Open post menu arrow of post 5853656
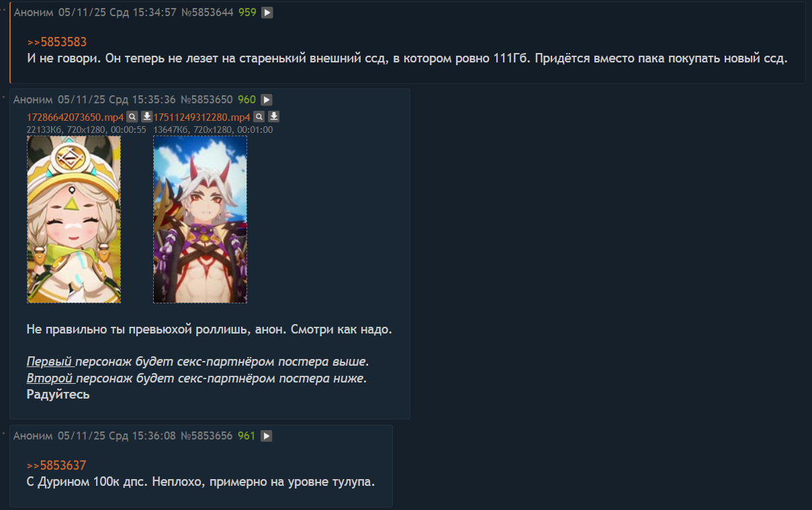This screenshot has width=812, height=510. point(267,436)
